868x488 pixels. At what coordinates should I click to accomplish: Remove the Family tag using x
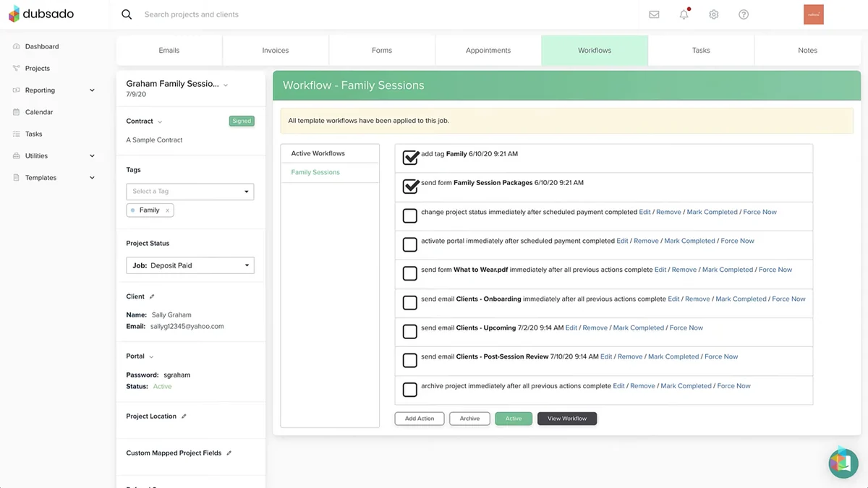[167, 210]
